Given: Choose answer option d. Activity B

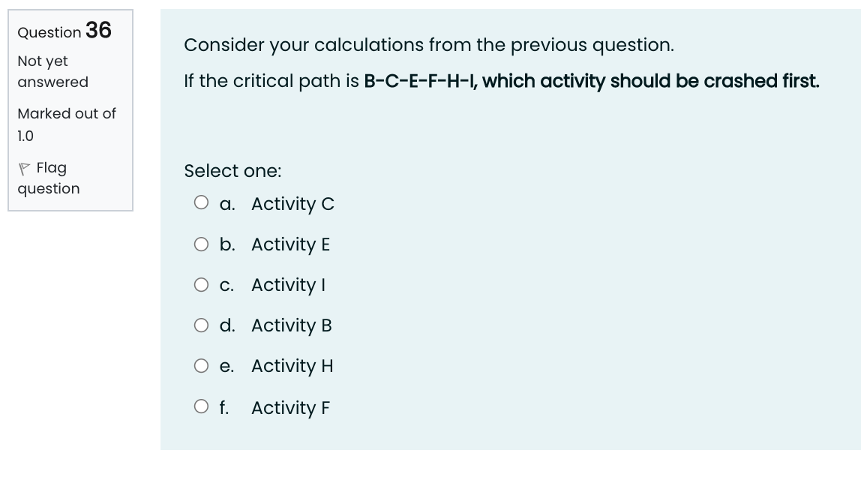Looking at the screenshot, I should click(x=291, y=325).
